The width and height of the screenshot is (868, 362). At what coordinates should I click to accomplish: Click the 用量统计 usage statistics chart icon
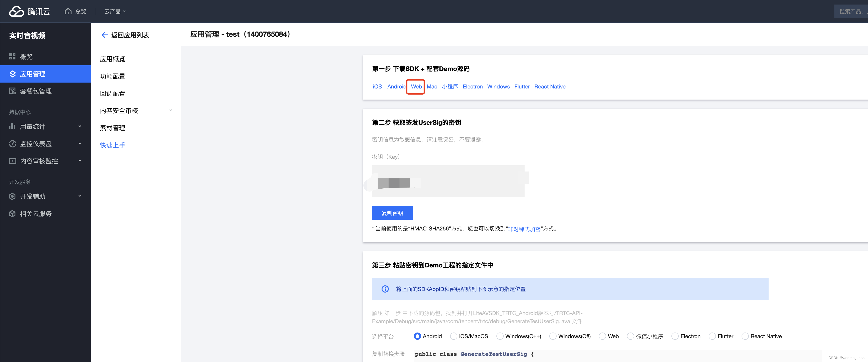click(12, 126)
